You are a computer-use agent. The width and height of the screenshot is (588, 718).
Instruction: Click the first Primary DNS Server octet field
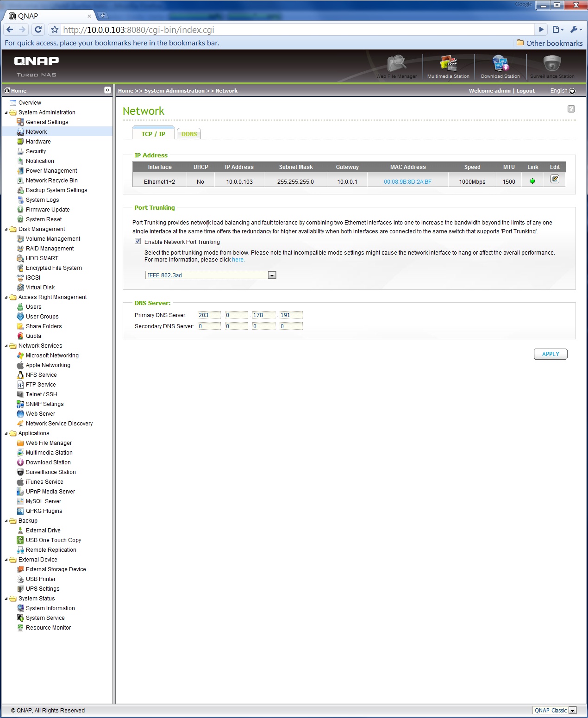209,315
